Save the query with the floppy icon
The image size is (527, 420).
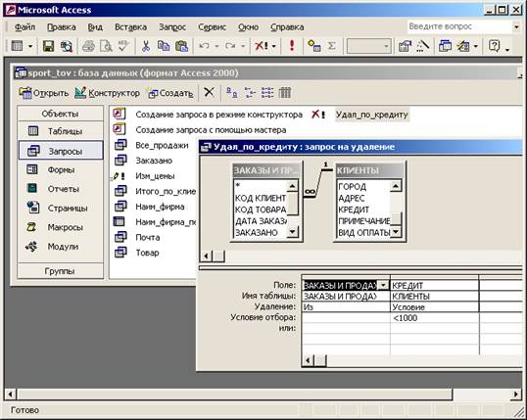tap(48, 46)
